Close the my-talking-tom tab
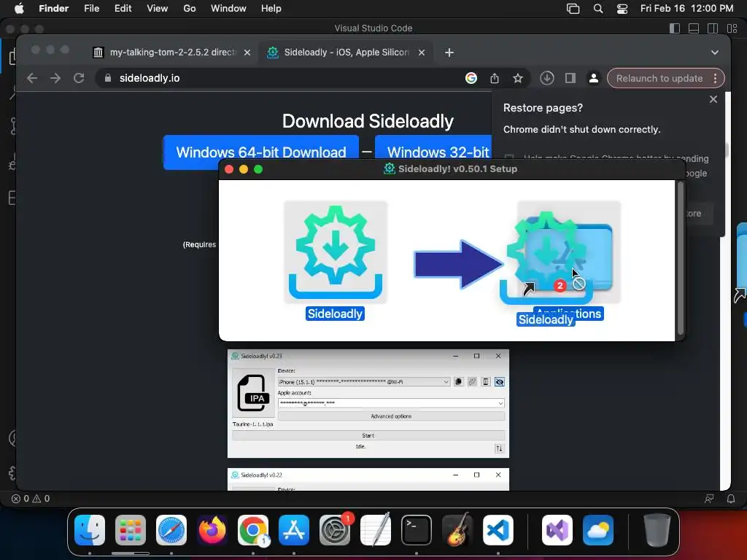The width and height of the screenshot is (747, 560). pyautogui.click(x=247, y=52)
